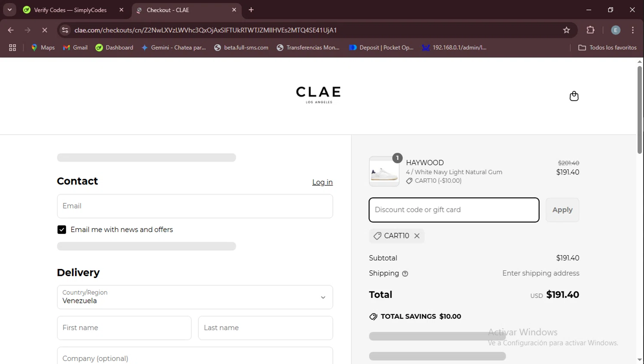Open the beta.full-sms.com bookmark
Image resolution: width=644 pixels, height=364 pixels.
(241, 48)
